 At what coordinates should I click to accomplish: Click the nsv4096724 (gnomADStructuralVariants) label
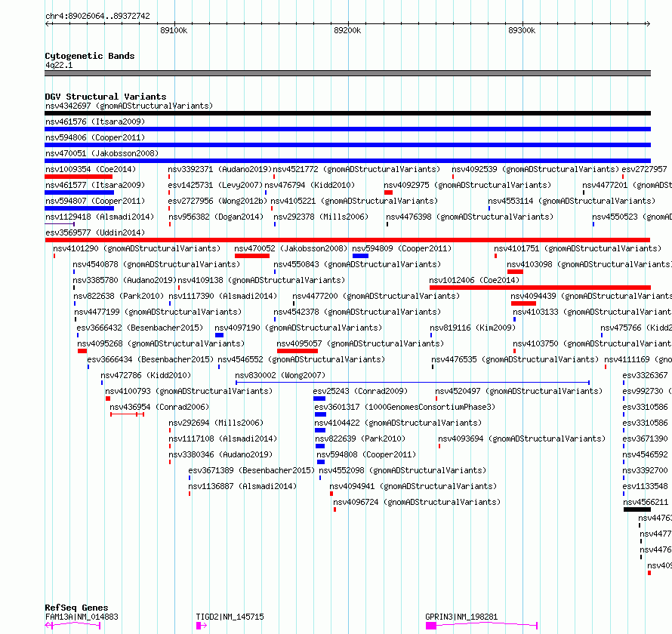click(x=417, y=502)
